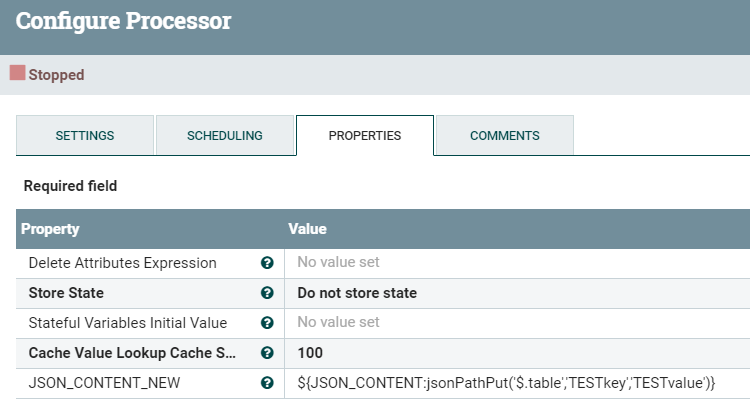Switch to the Settings tab
Image resolution: width=750 pixels, height=420 pixels.
[x=85, y=136]
